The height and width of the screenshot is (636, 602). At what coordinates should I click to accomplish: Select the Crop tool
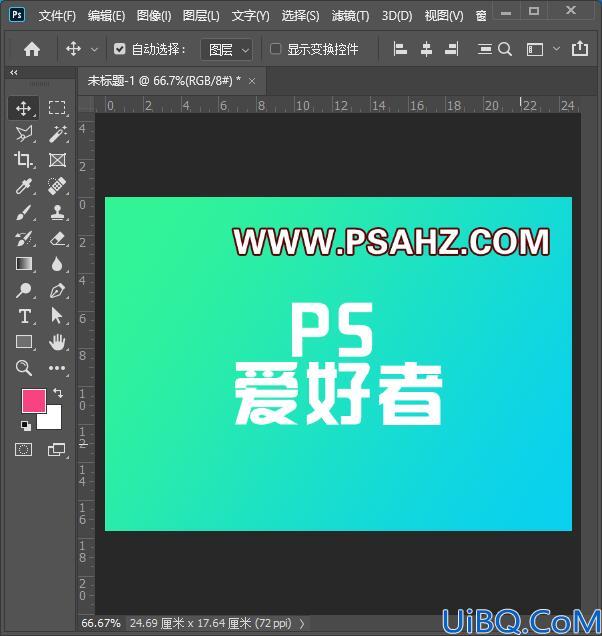[24, 160]
